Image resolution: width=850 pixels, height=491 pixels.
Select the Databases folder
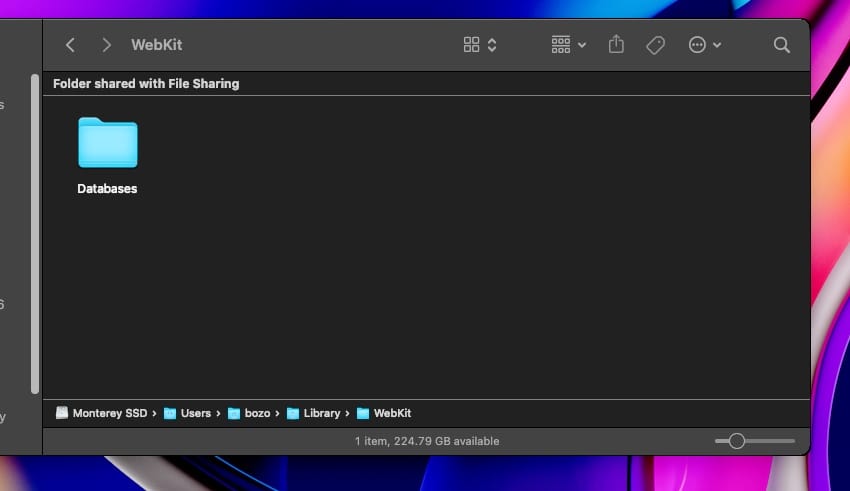(x=108, y=143)
